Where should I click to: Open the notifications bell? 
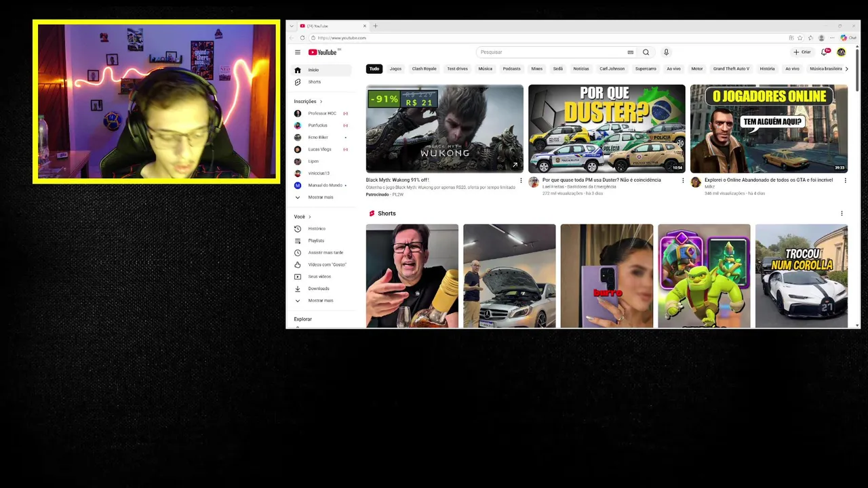825,52
